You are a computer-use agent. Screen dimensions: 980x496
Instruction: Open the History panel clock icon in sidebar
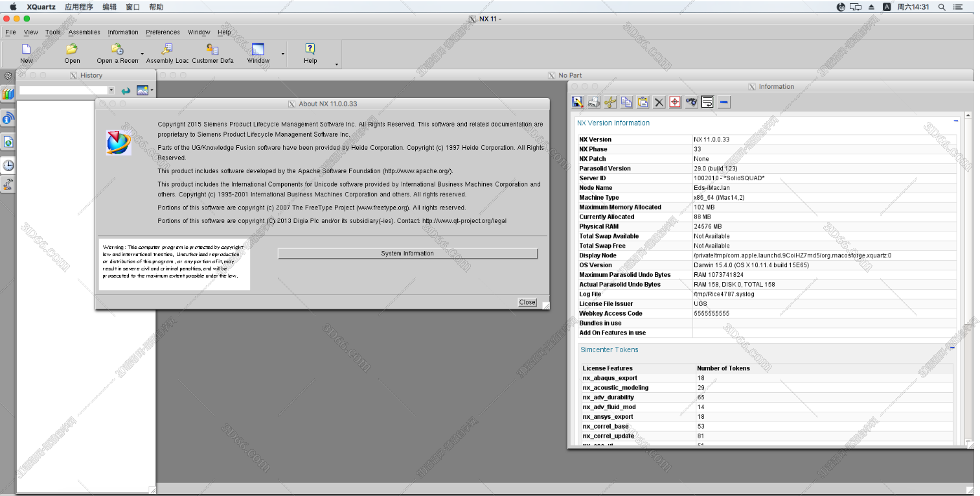coord(8,165)
